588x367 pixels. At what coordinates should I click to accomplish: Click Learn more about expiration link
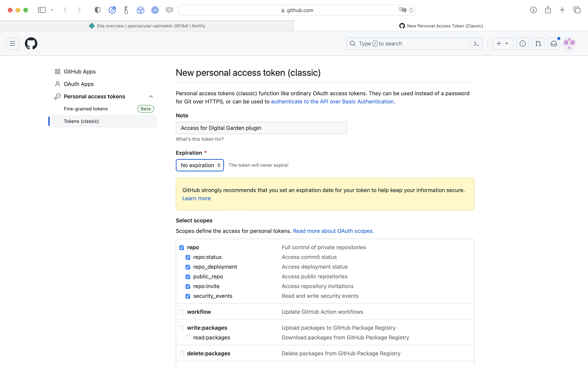(x=196, y=198)
